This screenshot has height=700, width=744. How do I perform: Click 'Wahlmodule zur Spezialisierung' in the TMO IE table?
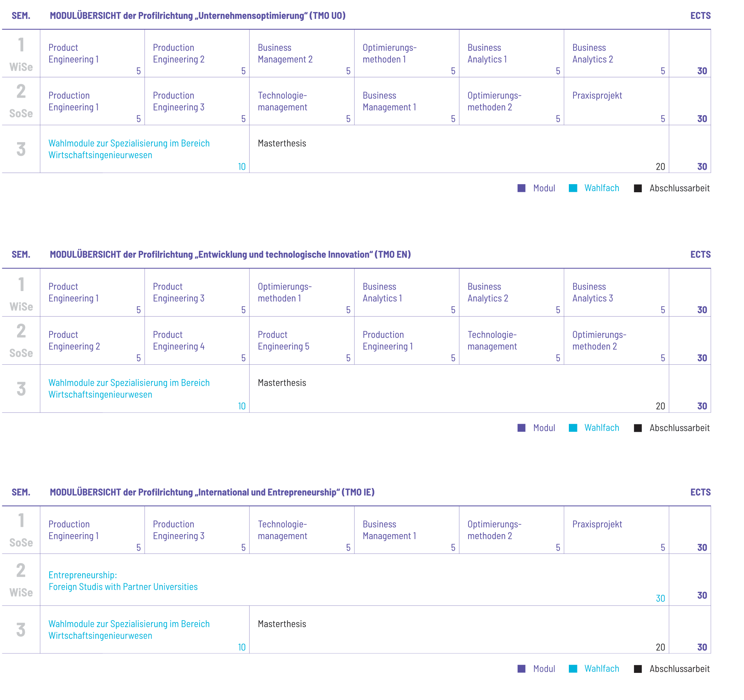tap(129, 629)
